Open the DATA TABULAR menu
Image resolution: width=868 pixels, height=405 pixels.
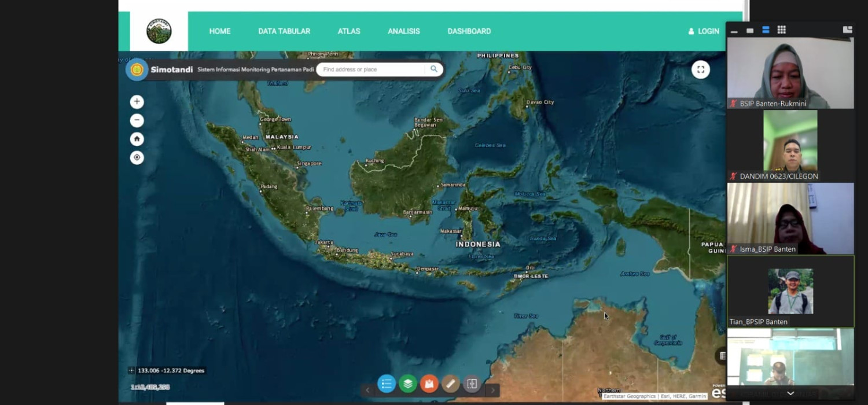click(x=284, y=31)
